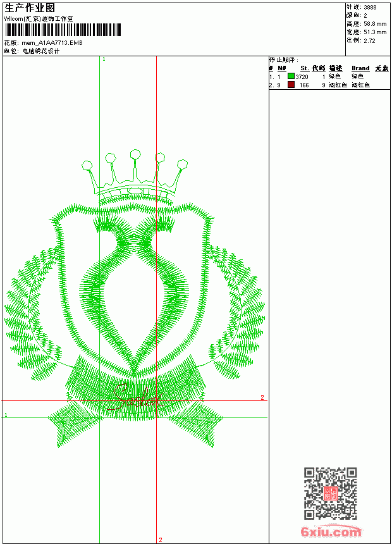Open the QR code image
This screenshot has width=392, height=544.
[331, 493]
